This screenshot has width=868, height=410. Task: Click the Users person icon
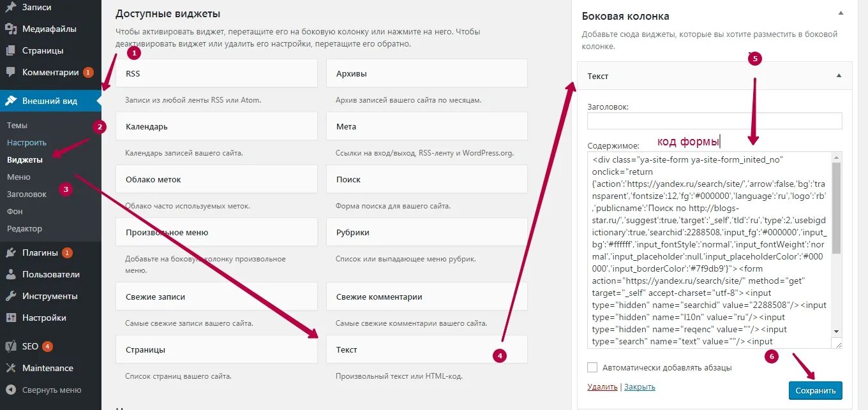point(11,274)
